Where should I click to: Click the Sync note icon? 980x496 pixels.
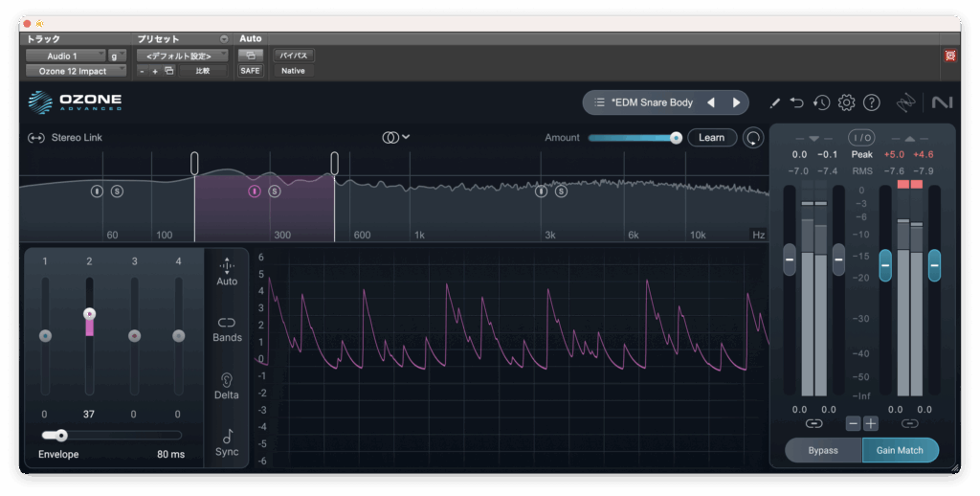tap(227, 439)
